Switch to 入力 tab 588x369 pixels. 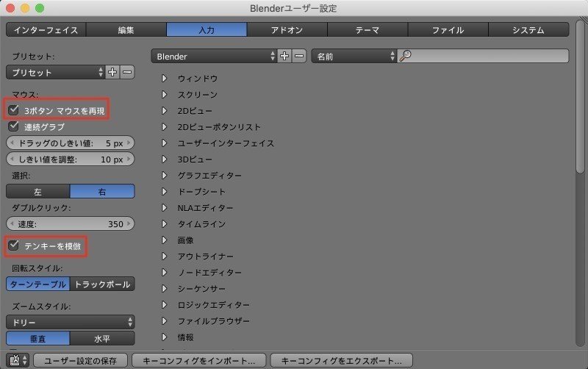pyautogui.click(x=207, y=29)
